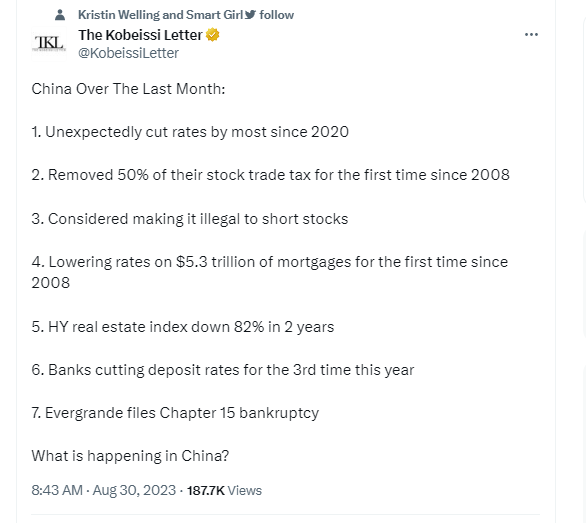Click the Kristin Welling and Smart Girl label
Image resolution: width=586 pixels, height=523 pixels.
[160, 15]
